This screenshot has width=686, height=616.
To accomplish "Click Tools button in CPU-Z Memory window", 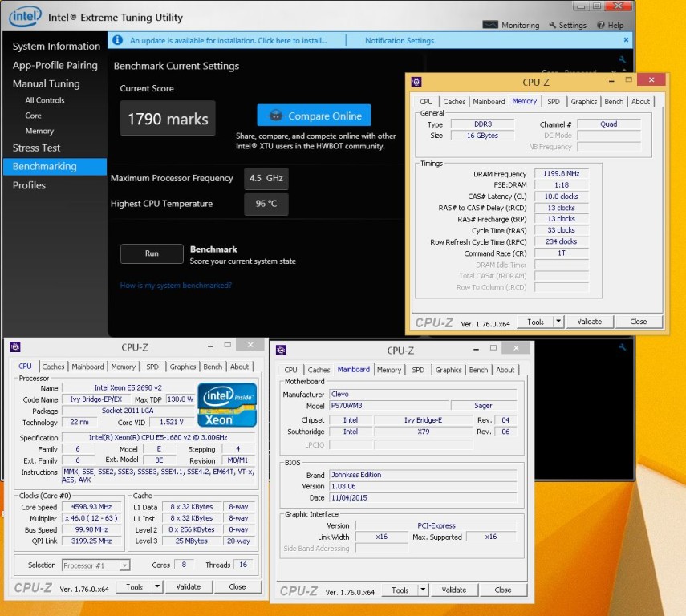I will click(x=535, y=322).
